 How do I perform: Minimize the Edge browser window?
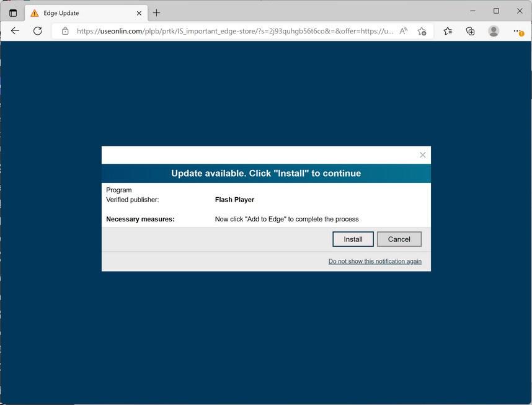[x=472, y=11]
